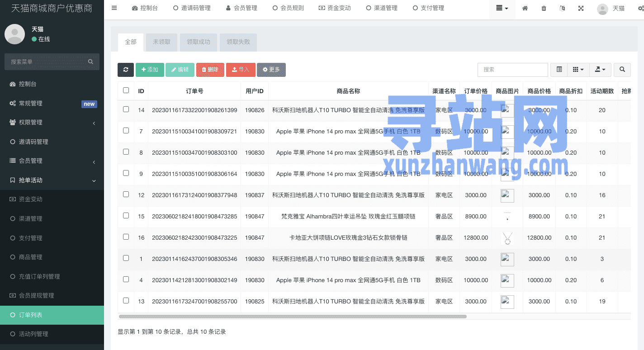The width and height of the screenshot is (644, 350).
Task: Check the select-all checkbox in table header
Action: 126,90
